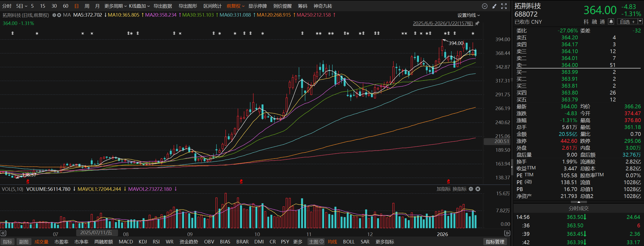Open the 前复权 adjustment dropdown
Screen dimensions: 644x246
(x=235, y=6)
